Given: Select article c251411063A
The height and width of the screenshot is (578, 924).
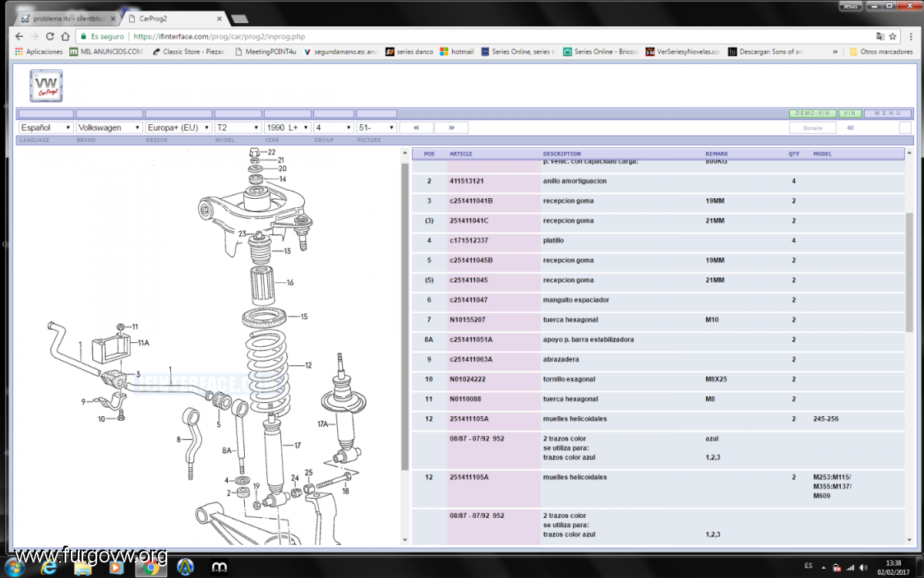Looking at the screenshot, I should 471,360.
